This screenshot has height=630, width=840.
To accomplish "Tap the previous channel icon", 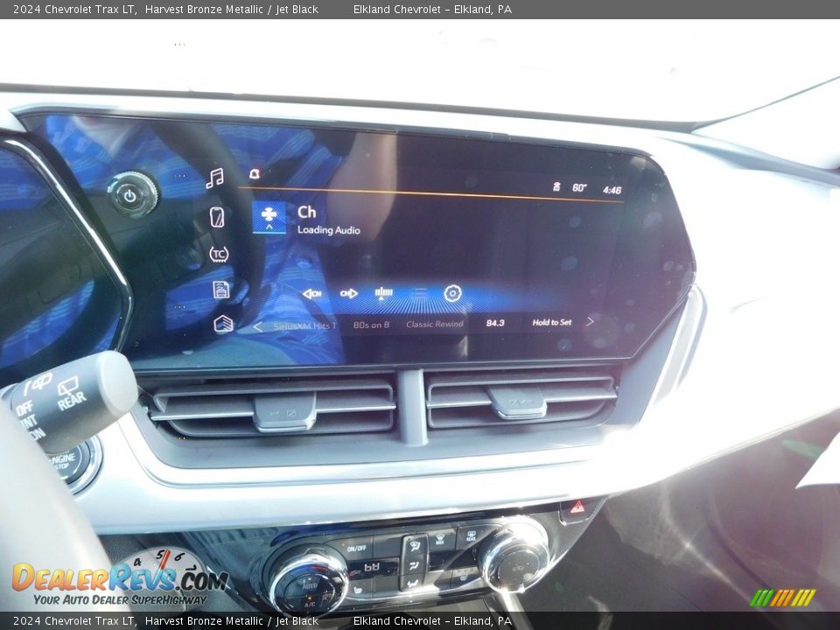I will pos(311,294).
